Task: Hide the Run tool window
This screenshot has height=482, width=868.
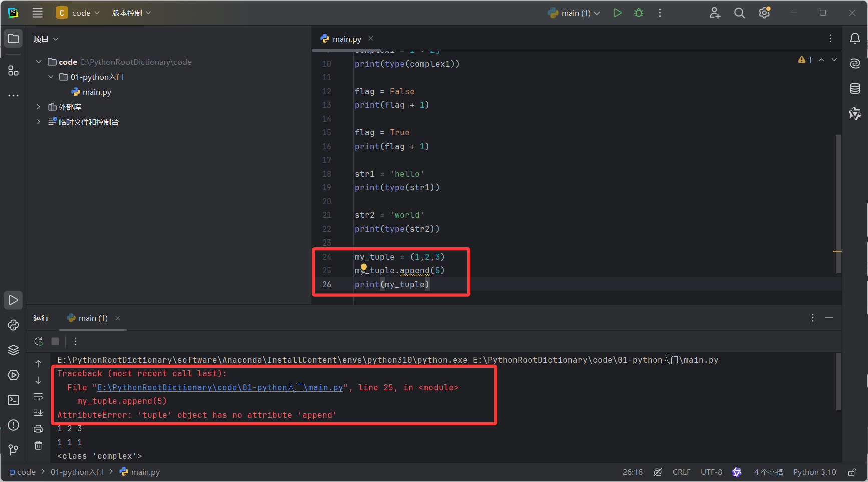Action: tap(829, 318)
